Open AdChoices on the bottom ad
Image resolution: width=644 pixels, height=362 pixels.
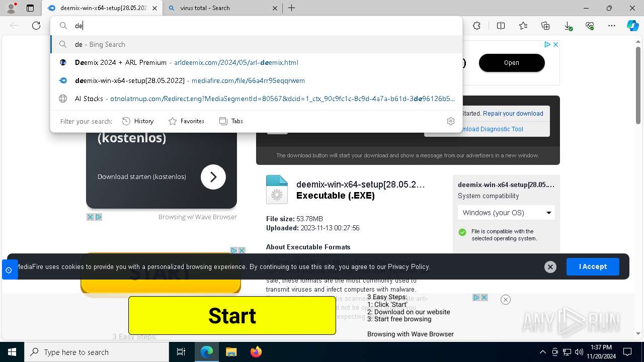point(476,298)
